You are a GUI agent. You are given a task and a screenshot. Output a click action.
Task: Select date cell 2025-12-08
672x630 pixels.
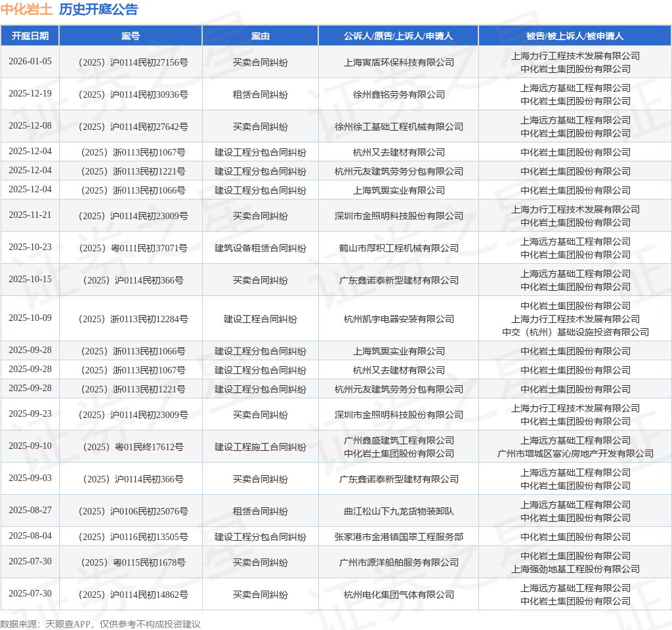30,125
